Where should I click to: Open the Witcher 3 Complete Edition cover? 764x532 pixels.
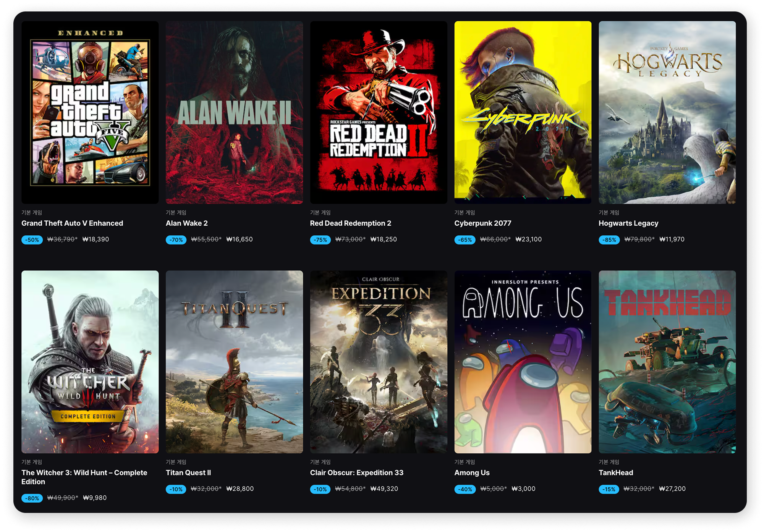coord(90,362)
